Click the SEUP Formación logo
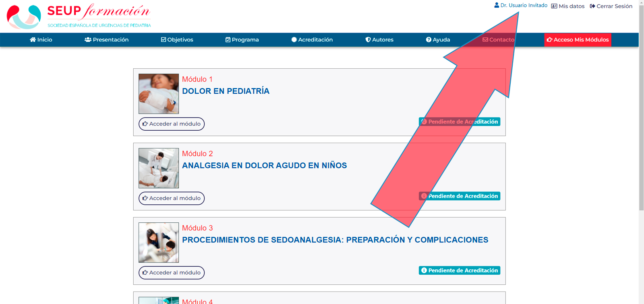 [79, 16]
